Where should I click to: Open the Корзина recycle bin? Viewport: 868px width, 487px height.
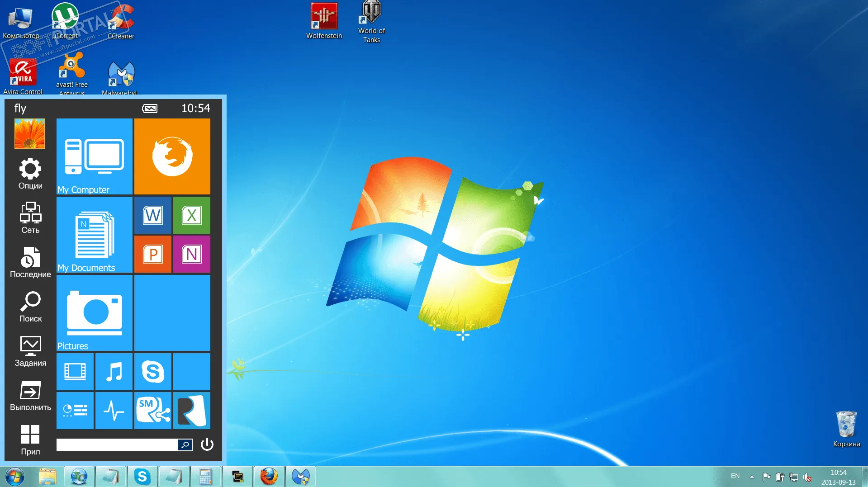(846, 429)
